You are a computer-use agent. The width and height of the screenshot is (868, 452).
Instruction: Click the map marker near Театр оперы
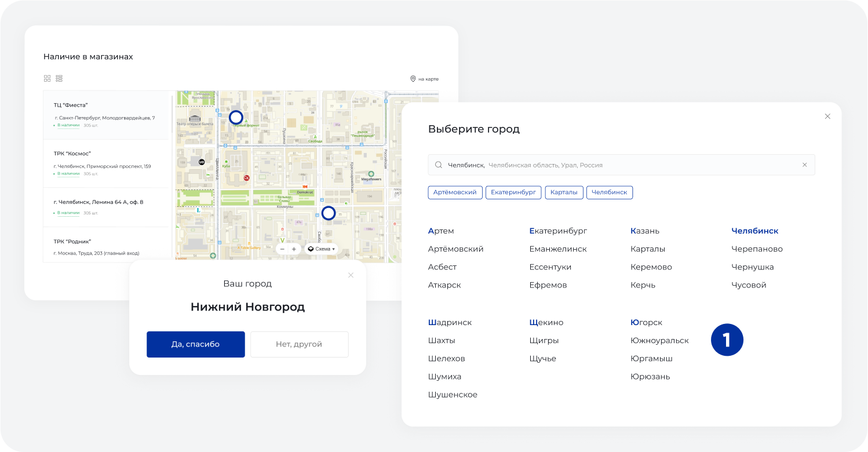[x=236, y=118]
